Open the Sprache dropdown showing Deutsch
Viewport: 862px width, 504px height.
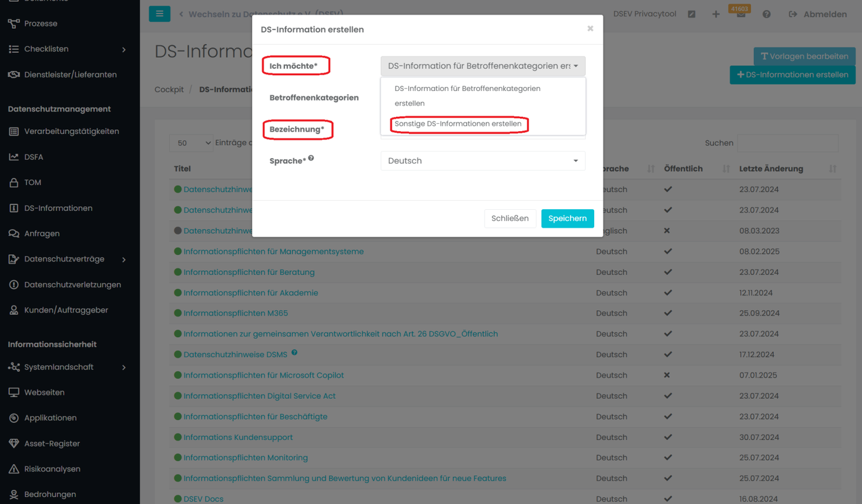(x=483, y=161)
